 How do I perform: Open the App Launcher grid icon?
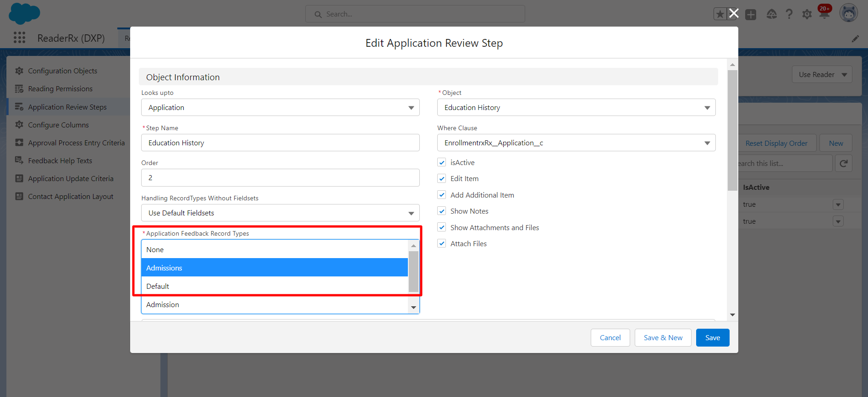coord(19,38)
